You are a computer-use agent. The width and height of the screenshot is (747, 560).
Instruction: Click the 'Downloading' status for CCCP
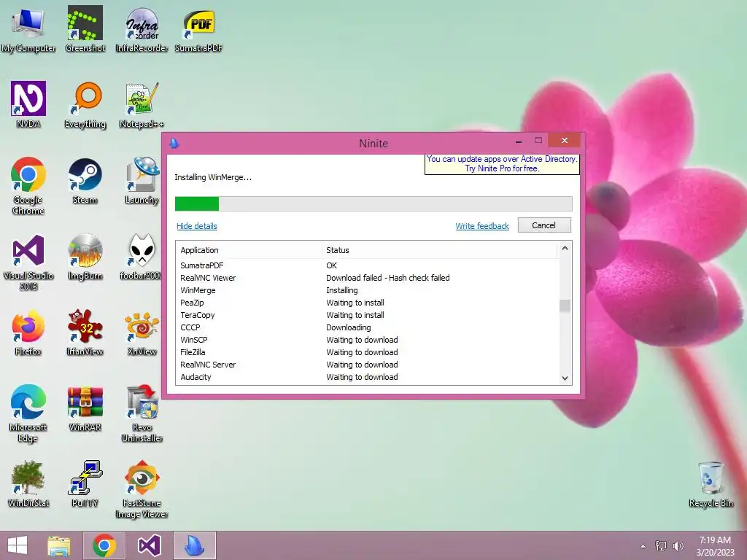point(348,327)
